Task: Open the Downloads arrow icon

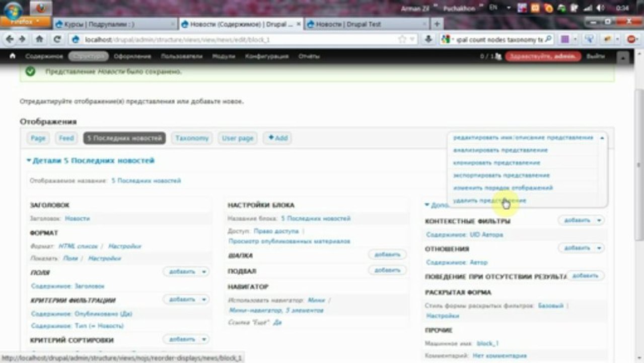Action: tap(428, 39)
